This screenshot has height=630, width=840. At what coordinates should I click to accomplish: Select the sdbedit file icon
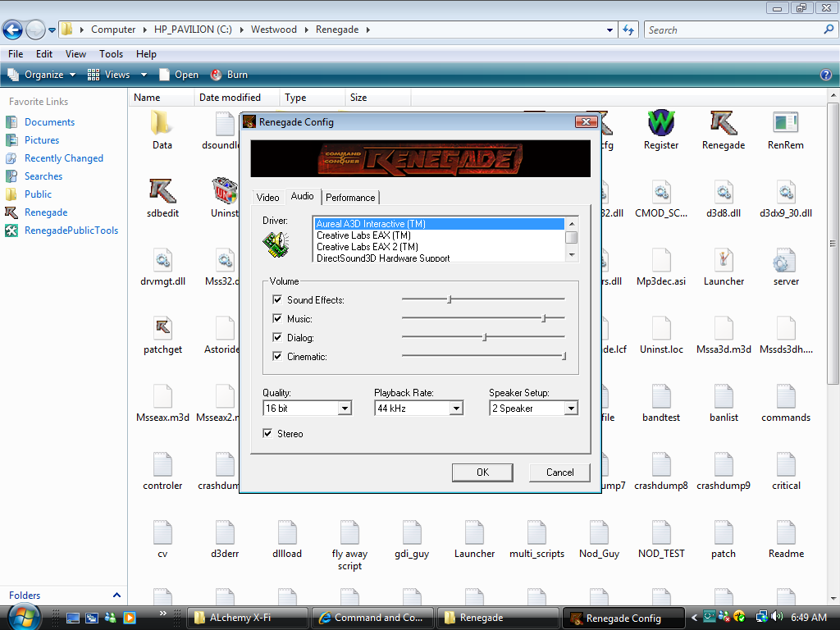[162, 193]
